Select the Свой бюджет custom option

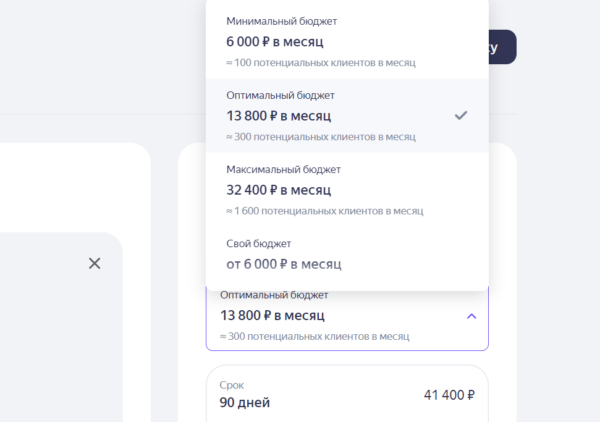point(347,255)
